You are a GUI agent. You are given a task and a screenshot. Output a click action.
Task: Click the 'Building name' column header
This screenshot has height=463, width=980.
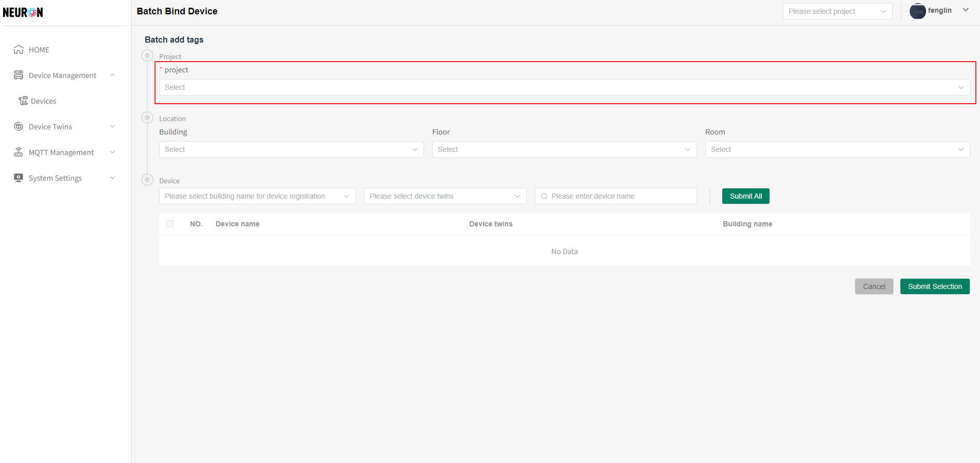(747, 224)
